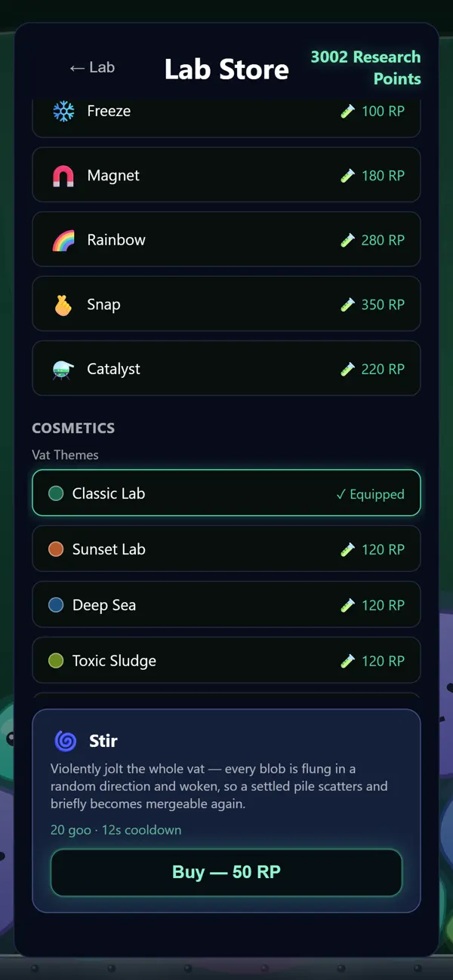Go back to Lab
Image resolution: width=453 pixels, height=980 pixels.
point(92,67)
